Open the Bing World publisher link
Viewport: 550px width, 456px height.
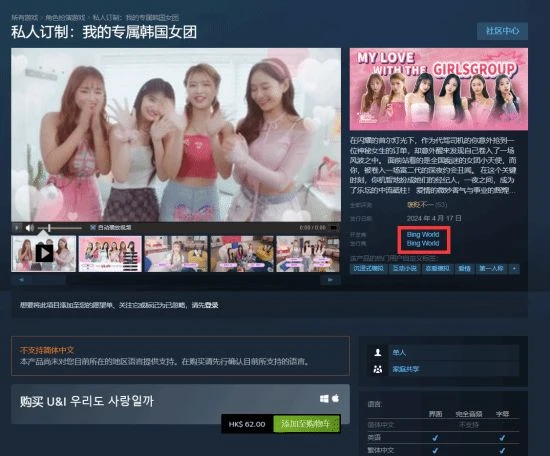[x=423, y=243]
